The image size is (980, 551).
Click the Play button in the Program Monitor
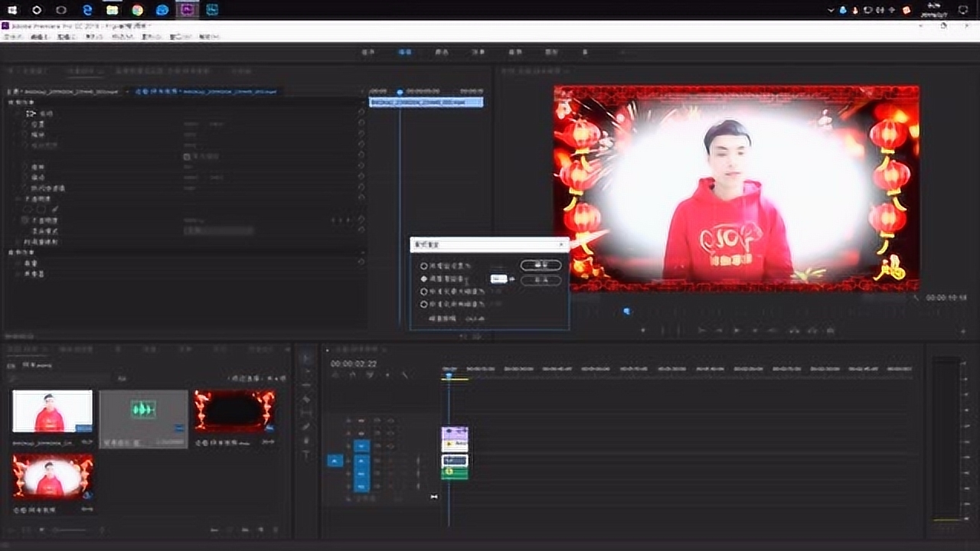click(x=737, y=331)
